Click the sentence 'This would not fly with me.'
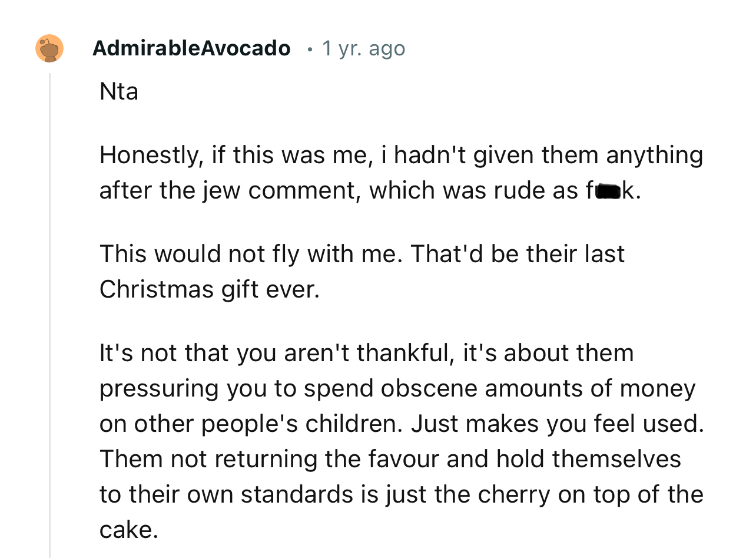 point(251,254)
